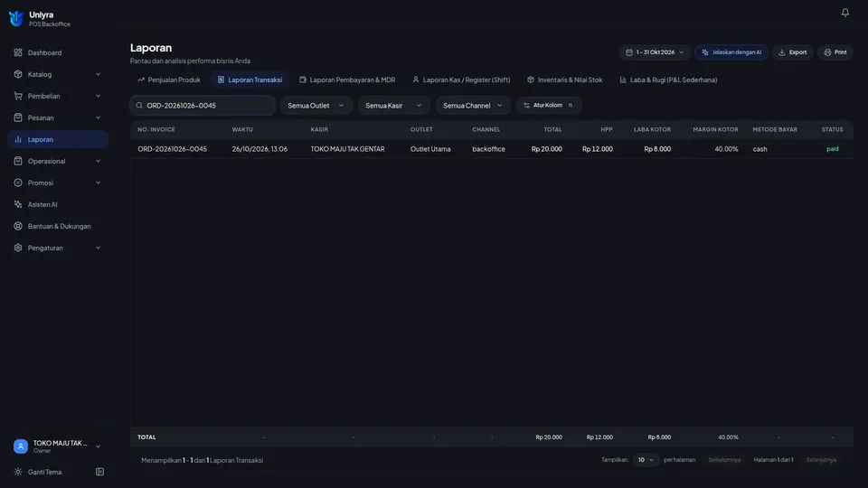The height and width of the screenshot is (488, 868).
Task: Expand the Pembelian menu chevron
Action: click(98, 96)
